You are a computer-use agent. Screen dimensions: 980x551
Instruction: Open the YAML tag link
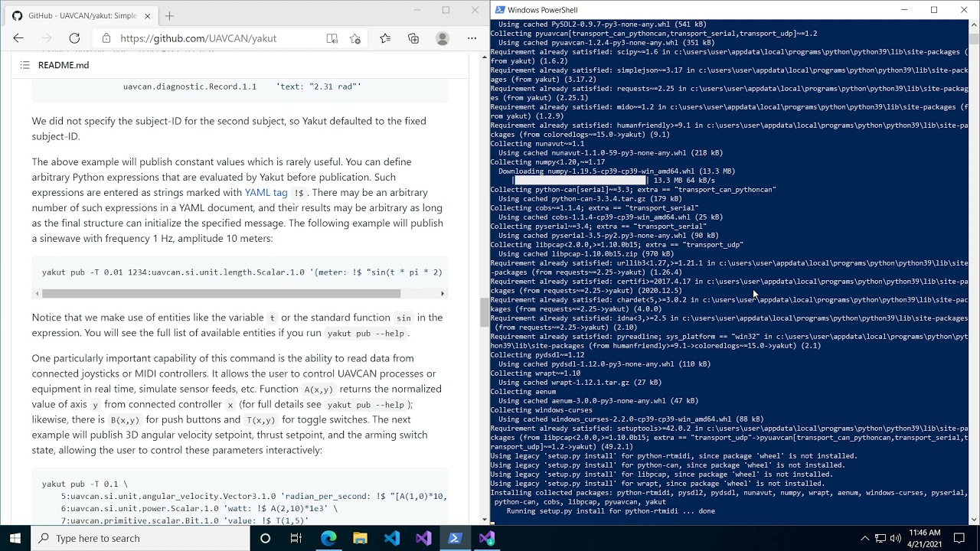click(266, 193)
